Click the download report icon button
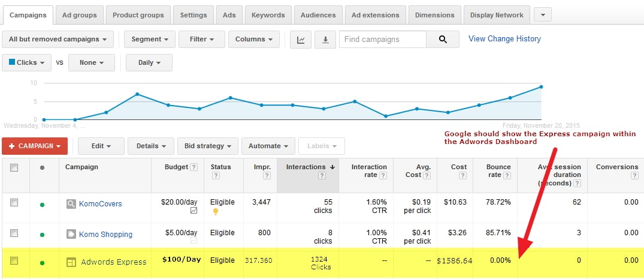Image resolution: width=644 pixels, height=279 pixels. point(325,40)
